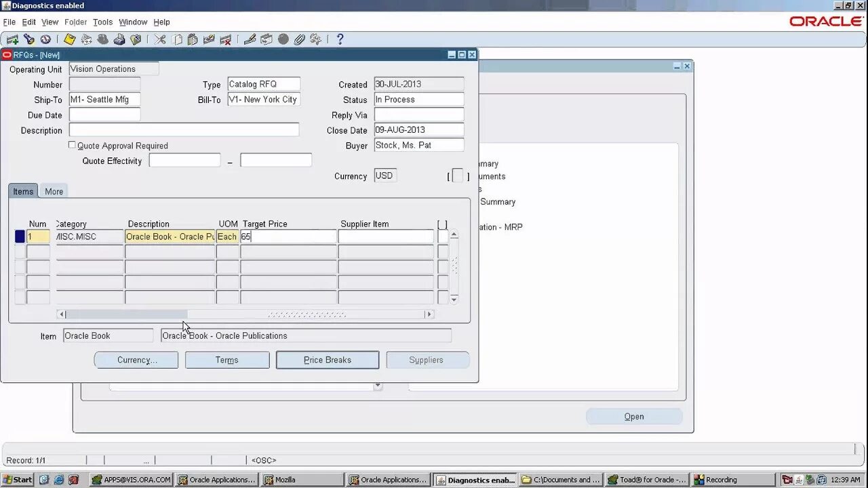Open Window Help question mark icon
The image size is (868, 488).
point(340,39)
